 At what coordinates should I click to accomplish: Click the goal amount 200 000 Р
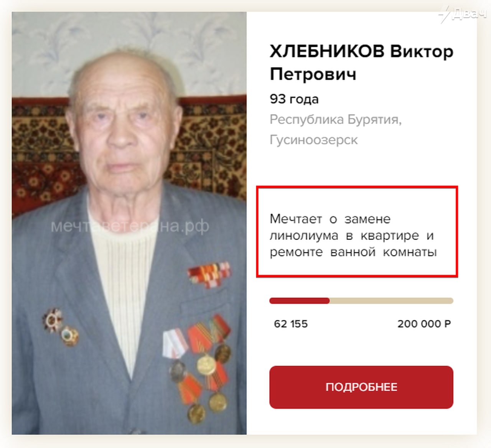pyautogui.click(x=424, y=324)
